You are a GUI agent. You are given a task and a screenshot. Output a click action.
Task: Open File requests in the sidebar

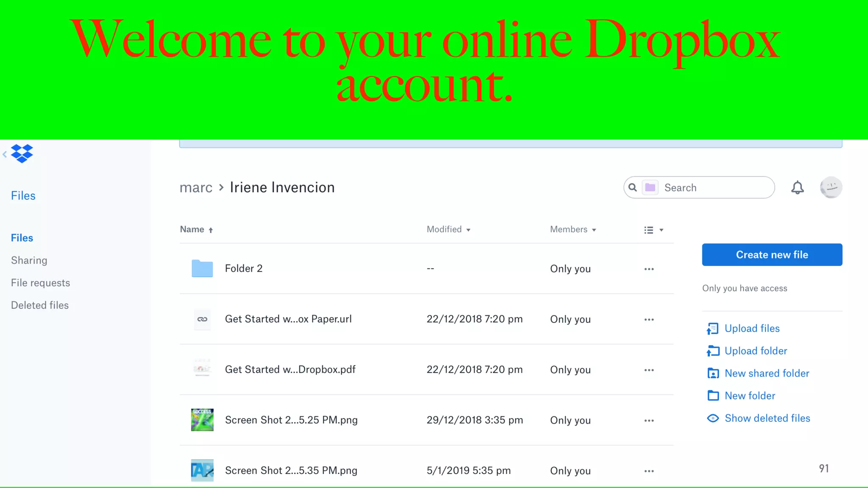[x=40, y=283]
